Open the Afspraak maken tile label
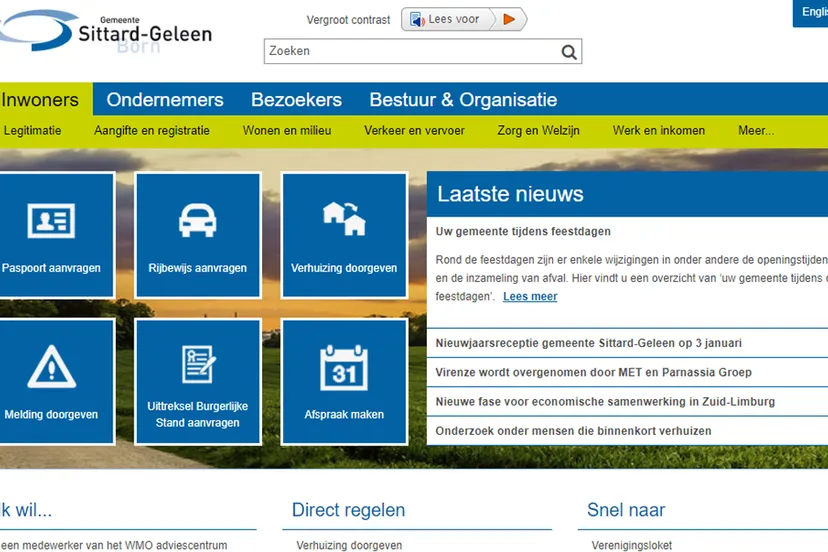This screenshot has height=552, width=828. (344, 414)
